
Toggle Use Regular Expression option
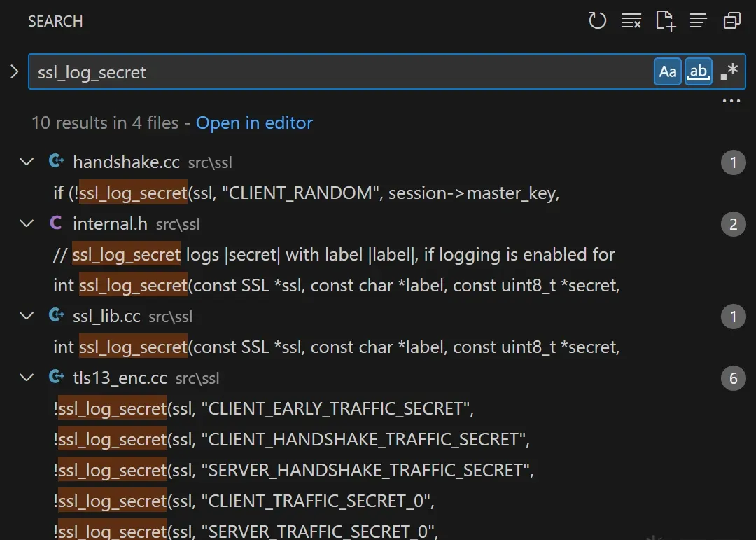coord(729,71)
